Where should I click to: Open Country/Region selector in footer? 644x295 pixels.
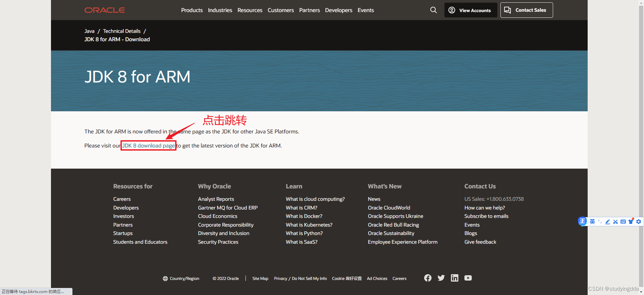click(181, 279)
